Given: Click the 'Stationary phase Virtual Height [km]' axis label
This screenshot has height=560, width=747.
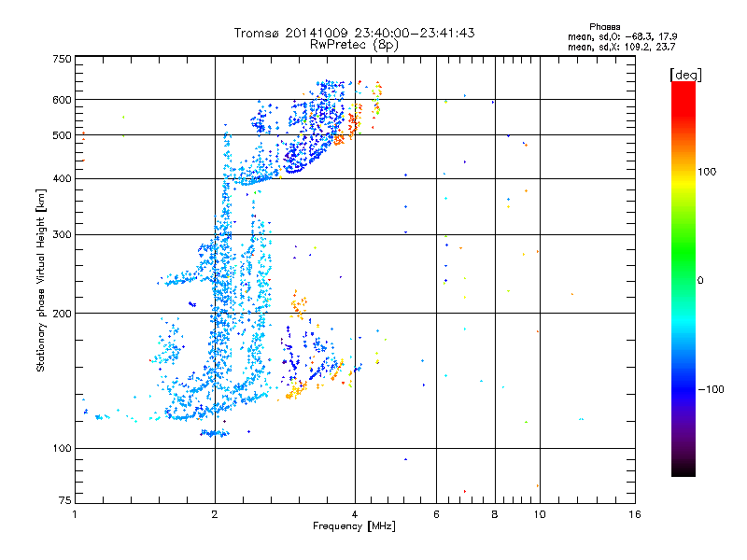Looking at the screenshot, I should [41, 280].
